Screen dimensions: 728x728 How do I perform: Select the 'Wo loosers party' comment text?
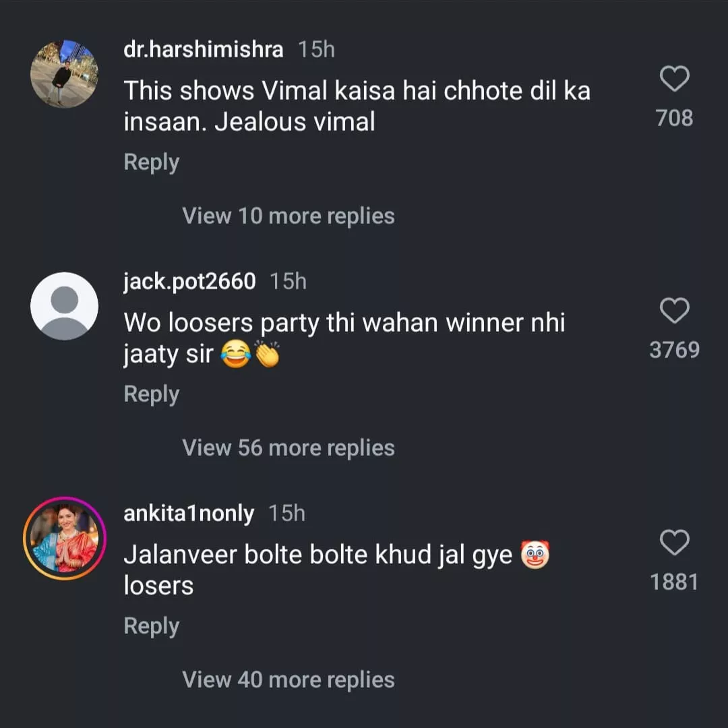tap(344, 338)
